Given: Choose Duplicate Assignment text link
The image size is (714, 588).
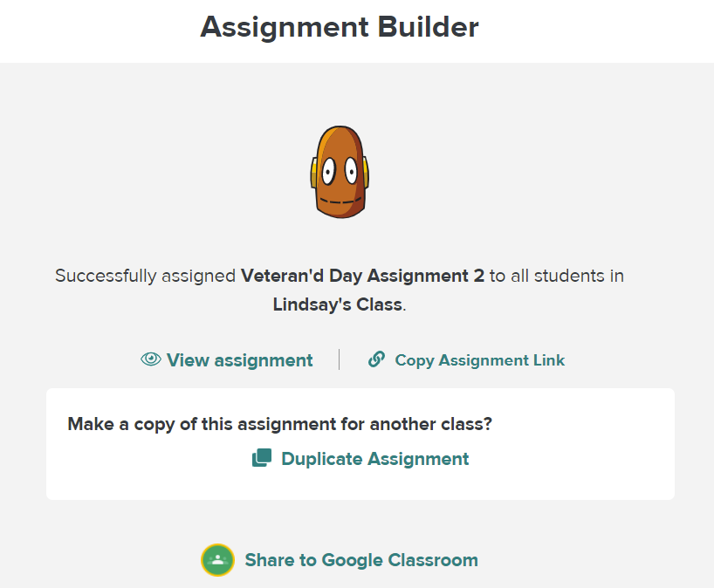Looking at the screenshot, I should click(x=374, y=458).
